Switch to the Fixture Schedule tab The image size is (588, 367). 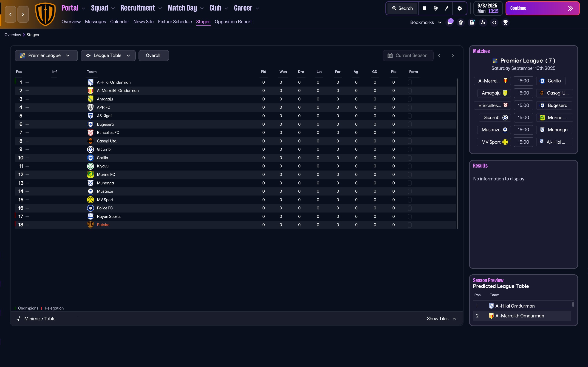(x=175, y=22)
